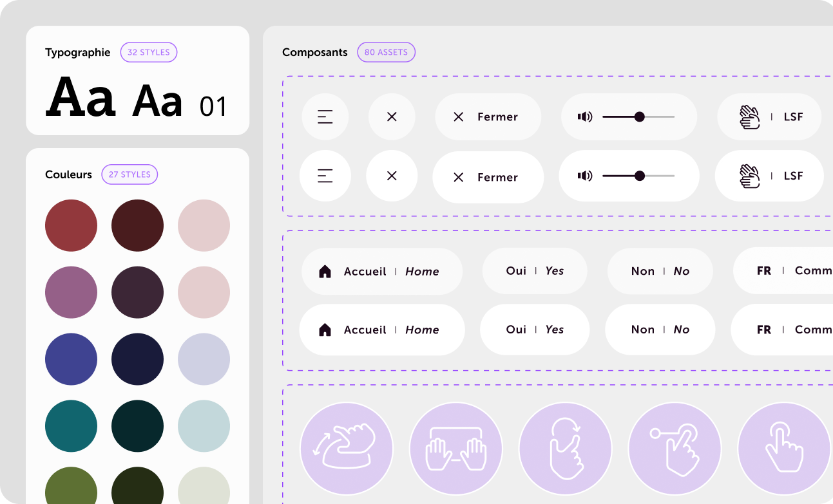Click the upper Fermer button
Viewport: 833px width, 504px height.
(488, 117)
